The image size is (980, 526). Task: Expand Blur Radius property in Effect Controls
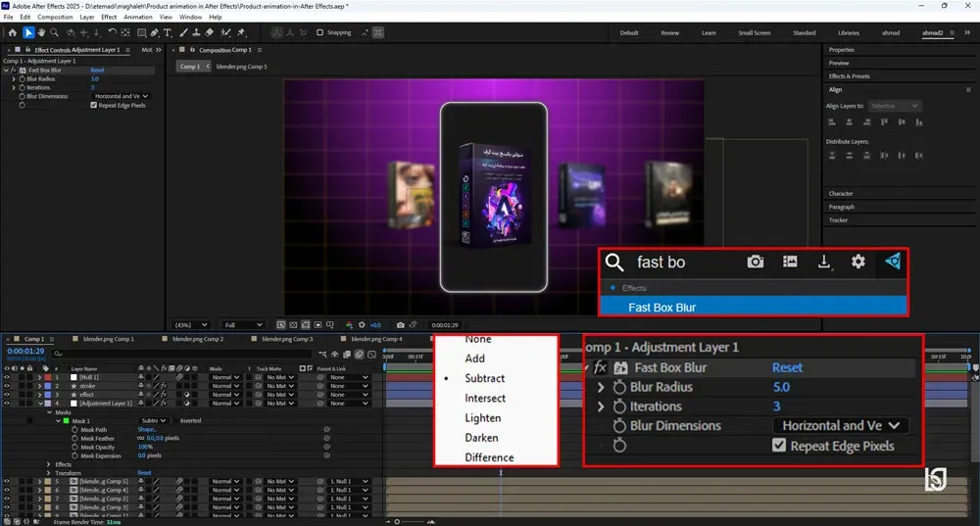(14, 79)
